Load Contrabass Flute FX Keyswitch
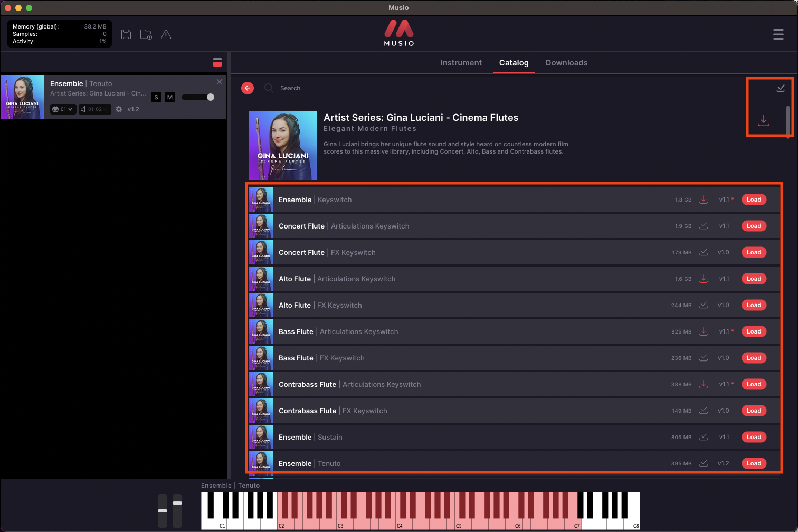798x532 pixels. 754,411
